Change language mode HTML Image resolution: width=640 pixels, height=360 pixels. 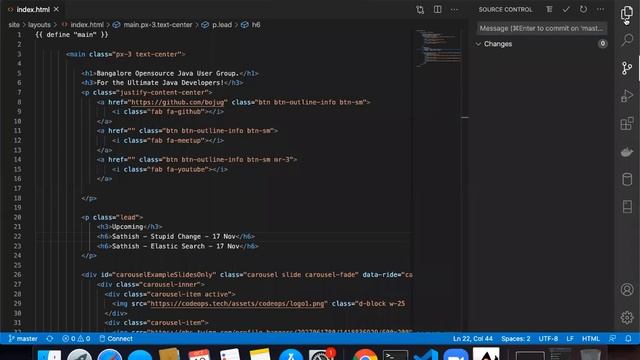point(591,338)
